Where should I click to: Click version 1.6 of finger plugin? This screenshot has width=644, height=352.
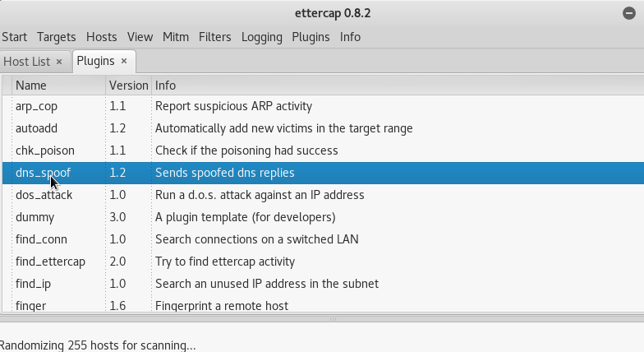pyautogui.click(x=117, y=306)
